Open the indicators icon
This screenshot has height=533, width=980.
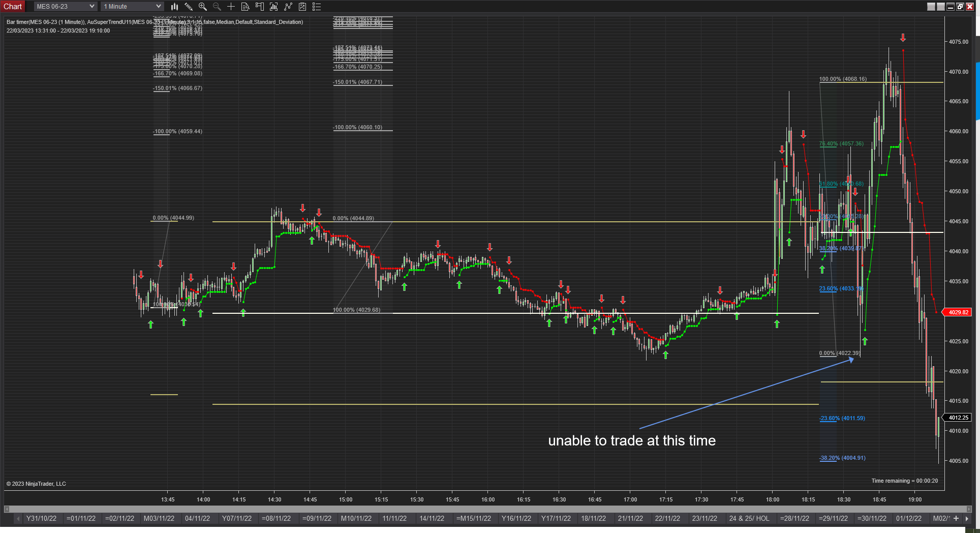288,7
